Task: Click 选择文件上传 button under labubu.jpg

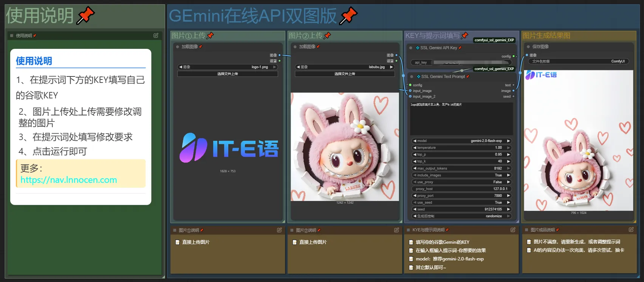Action: 345,74
